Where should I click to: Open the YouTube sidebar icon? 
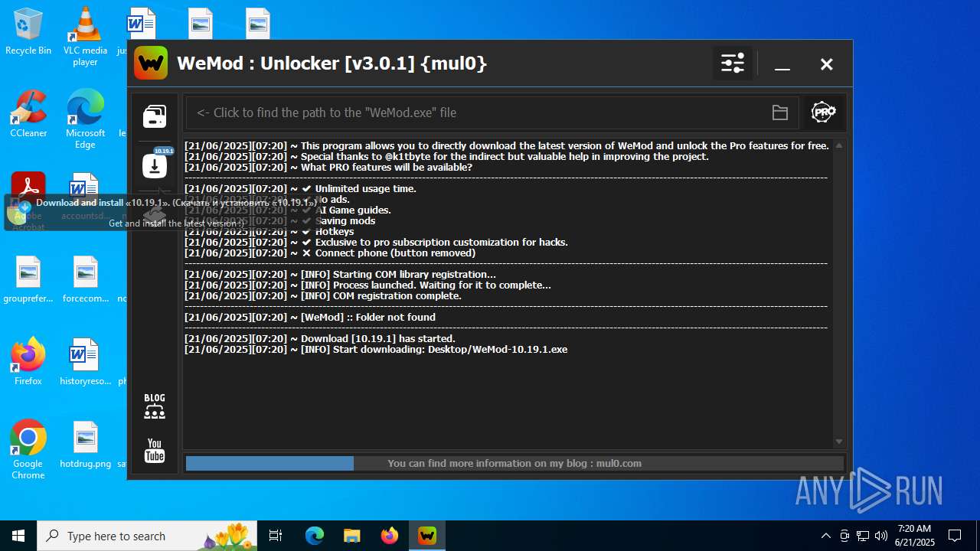[x=155, y=451]
